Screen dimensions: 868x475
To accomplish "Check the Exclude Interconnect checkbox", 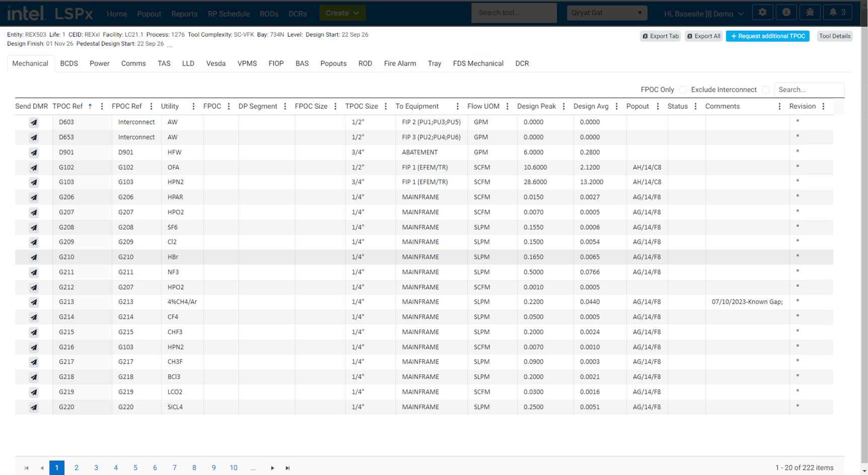I will click(x=765, y=90).
